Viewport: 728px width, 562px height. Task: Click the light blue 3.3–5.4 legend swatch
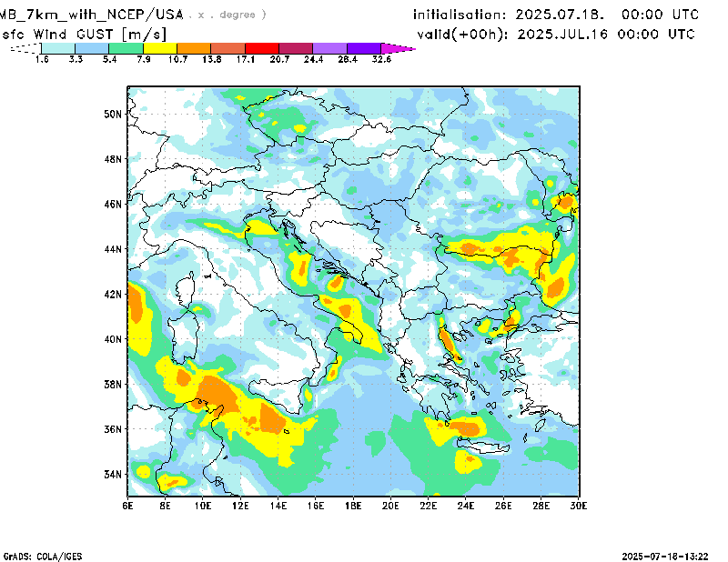[92, 48]
